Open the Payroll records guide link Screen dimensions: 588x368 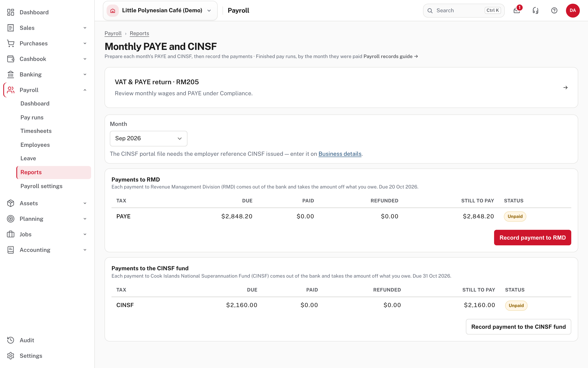391,56
